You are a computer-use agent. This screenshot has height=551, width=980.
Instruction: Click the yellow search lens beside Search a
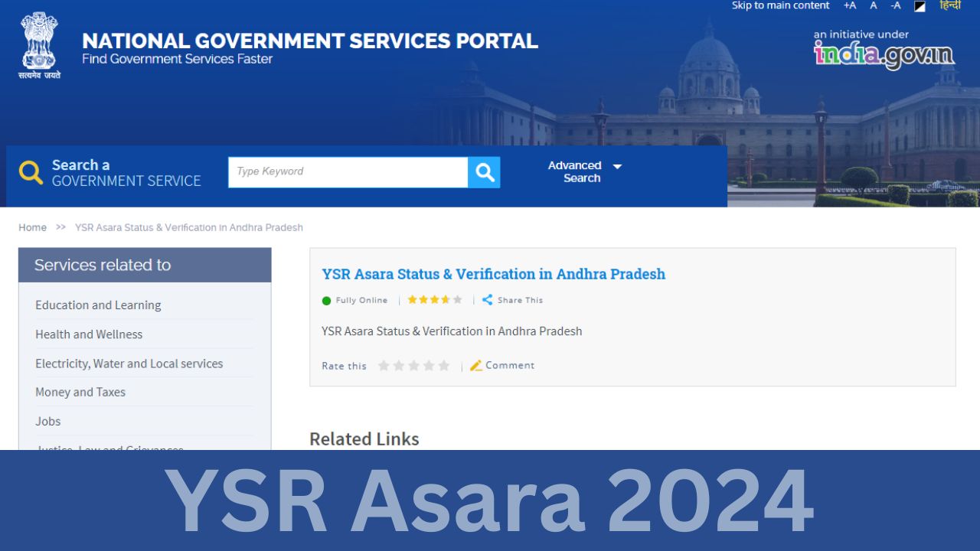point(31,172)
